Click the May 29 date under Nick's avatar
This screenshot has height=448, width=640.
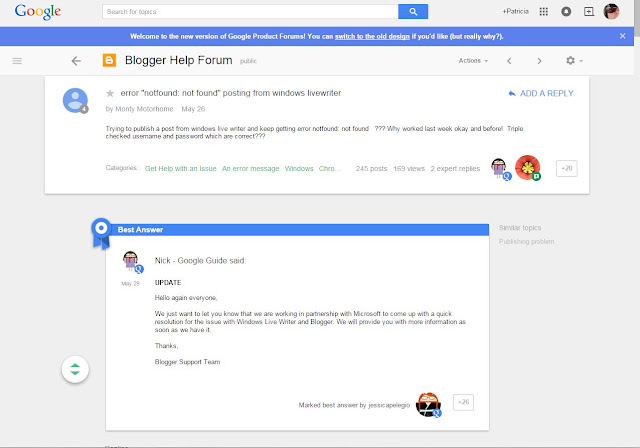(130, 284)
